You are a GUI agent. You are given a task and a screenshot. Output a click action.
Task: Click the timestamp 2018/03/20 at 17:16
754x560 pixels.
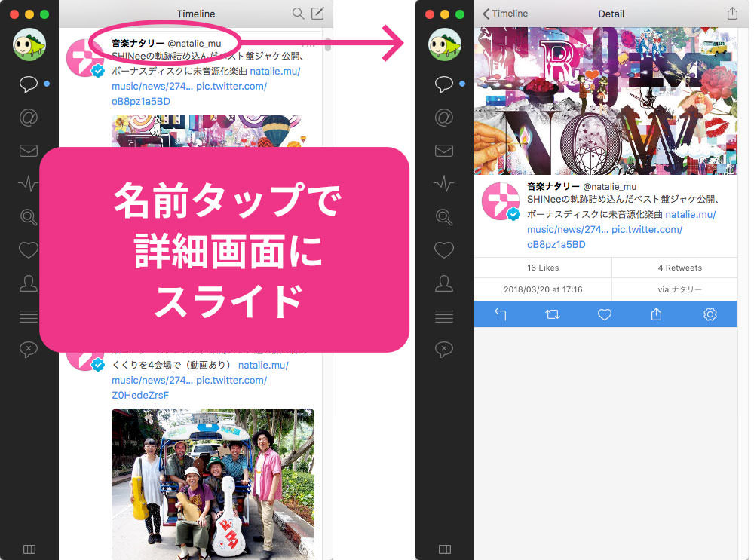[543, 289]
